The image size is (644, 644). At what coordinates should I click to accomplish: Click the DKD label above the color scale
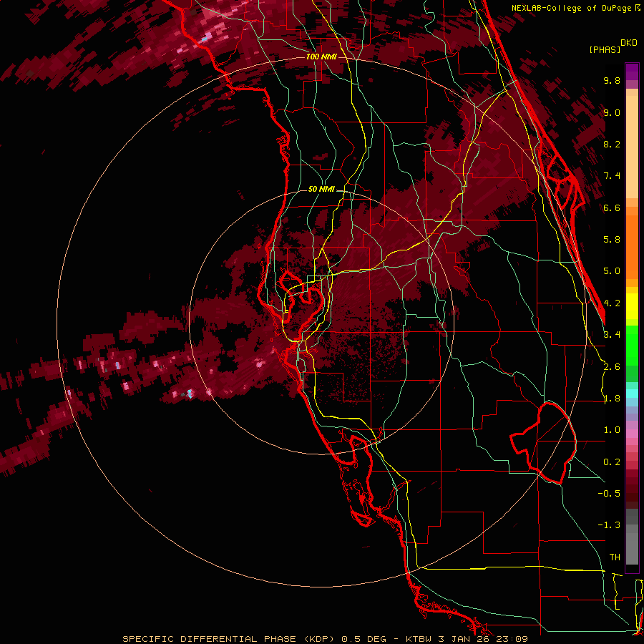click(x=629, y=43)
